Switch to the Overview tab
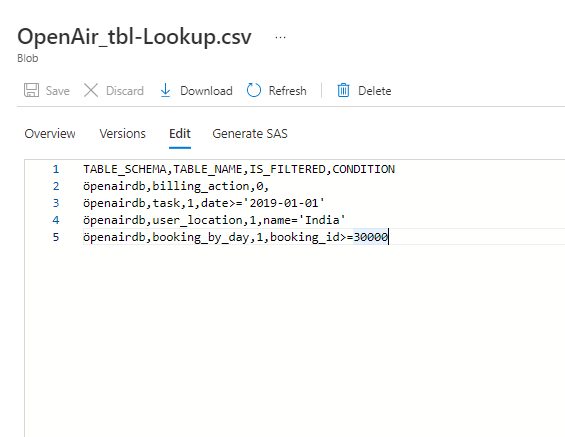565x437 pixels. (50, 134)
